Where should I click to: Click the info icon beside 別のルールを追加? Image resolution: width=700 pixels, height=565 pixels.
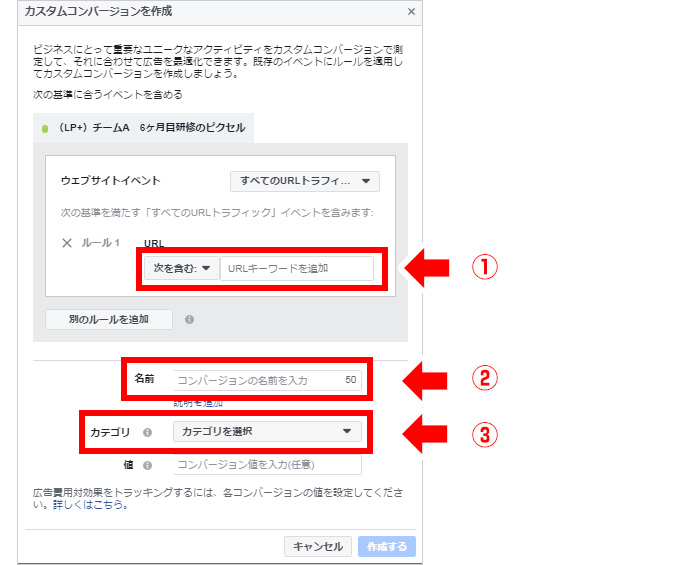[189, 320]
